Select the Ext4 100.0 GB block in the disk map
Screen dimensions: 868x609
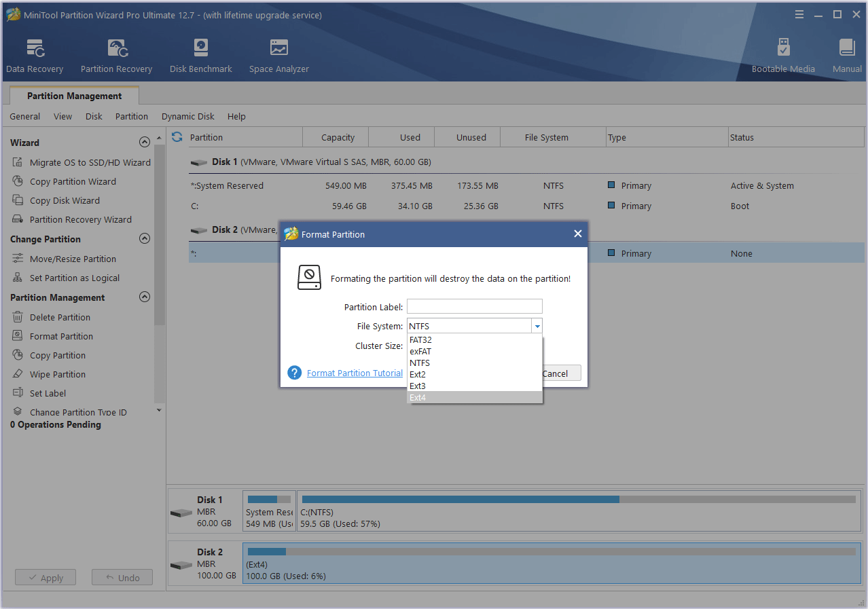[x=551, y=564]
